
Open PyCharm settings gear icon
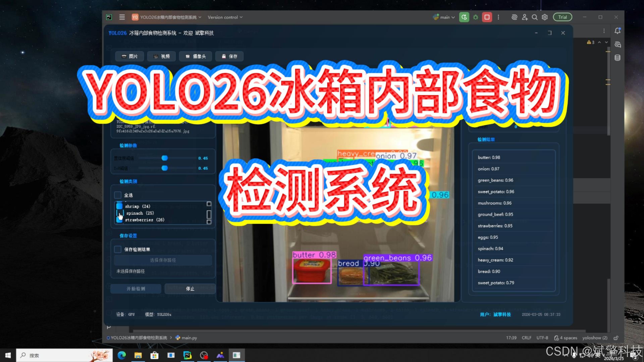coord(545,17)
